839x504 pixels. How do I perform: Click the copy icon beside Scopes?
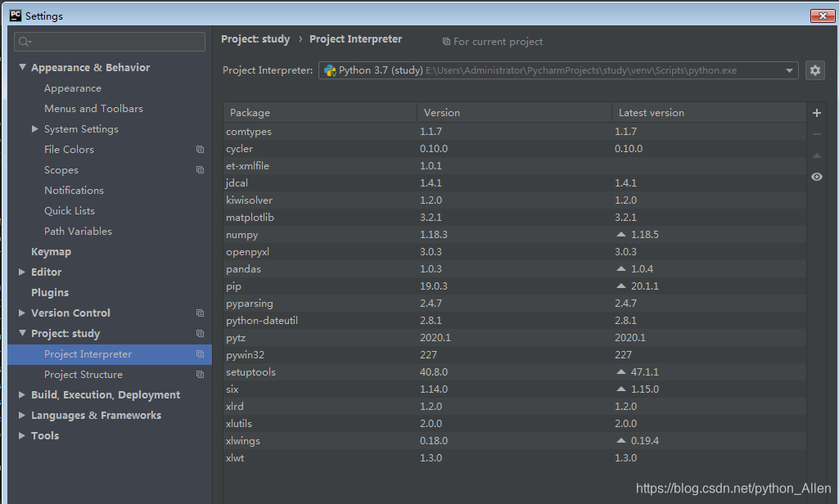[200, 169]
